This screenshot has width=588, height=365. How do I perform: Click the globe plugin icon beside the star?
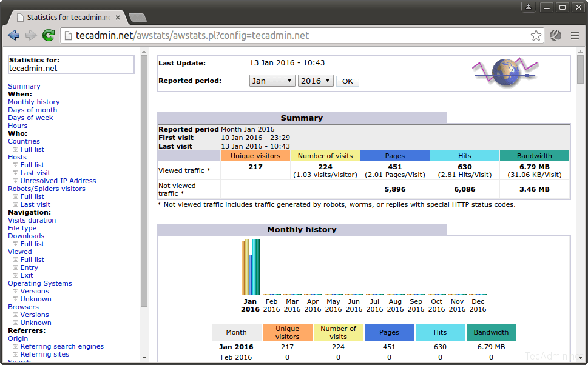pyautogui.click(x=555, y=35)
